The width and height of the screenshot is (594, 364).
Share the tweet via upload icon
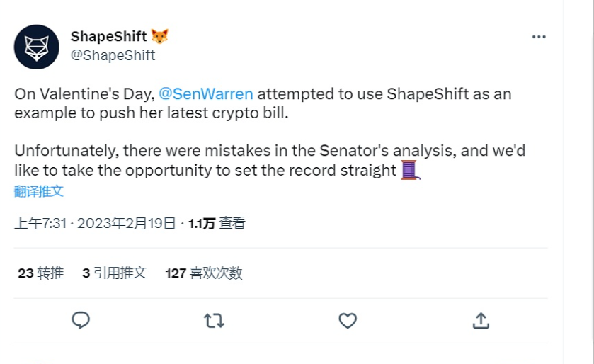pos(481,320)
